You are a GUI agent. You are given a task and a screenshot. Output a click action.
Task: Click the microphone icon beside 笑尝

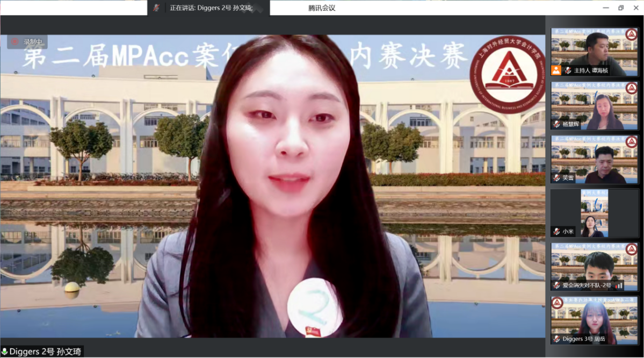[x=557, y=178]
